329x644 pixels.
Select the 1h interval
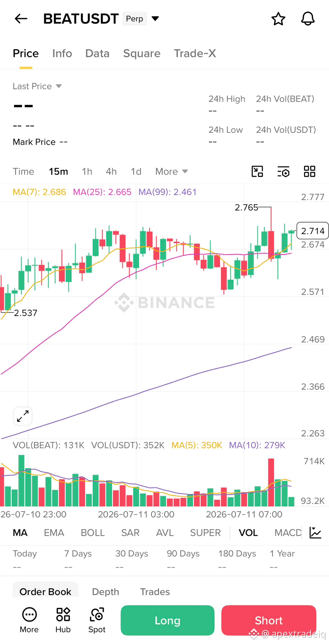87,171
